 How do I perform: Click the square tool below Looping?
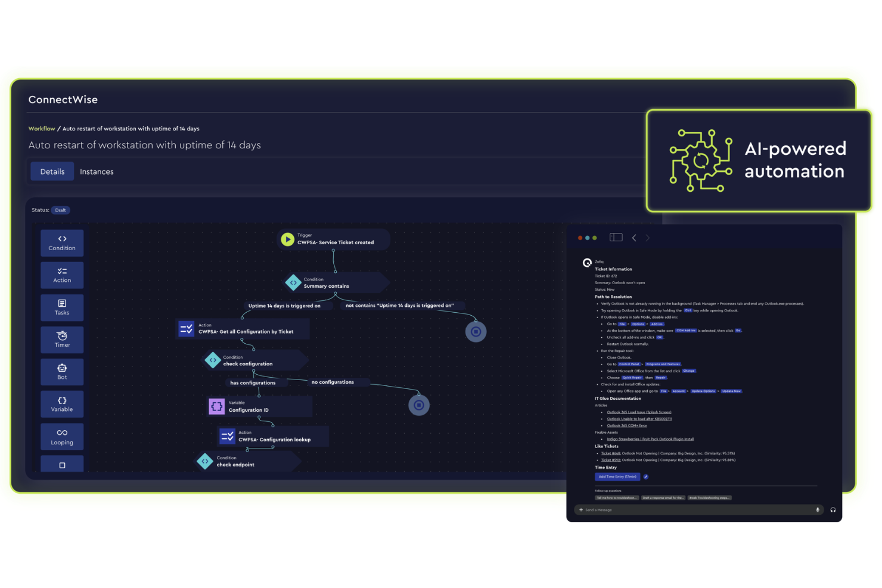pyautogui.click(x=62, y=464)
